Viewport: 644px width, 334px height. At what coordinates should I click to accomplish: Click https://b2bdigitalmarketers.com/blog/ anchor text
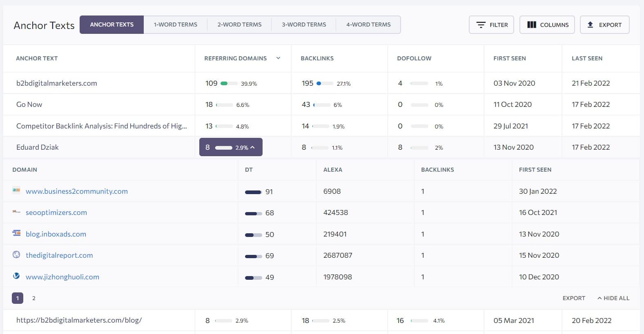coord(79,320)
